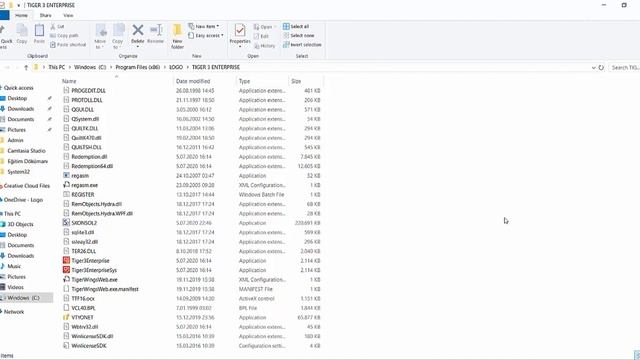Open the Home ribbon tab
Screen dimensions: 640x360
21,16
